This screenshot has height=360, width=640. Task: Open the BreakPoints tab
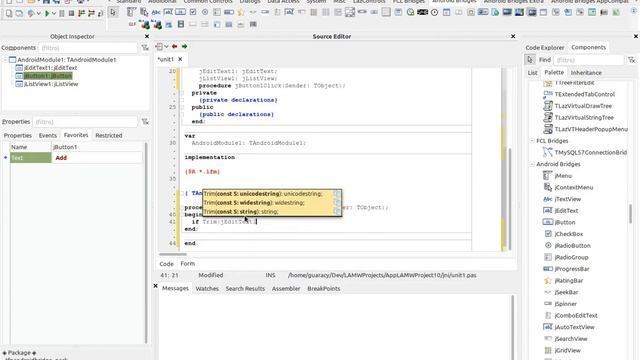324,289
